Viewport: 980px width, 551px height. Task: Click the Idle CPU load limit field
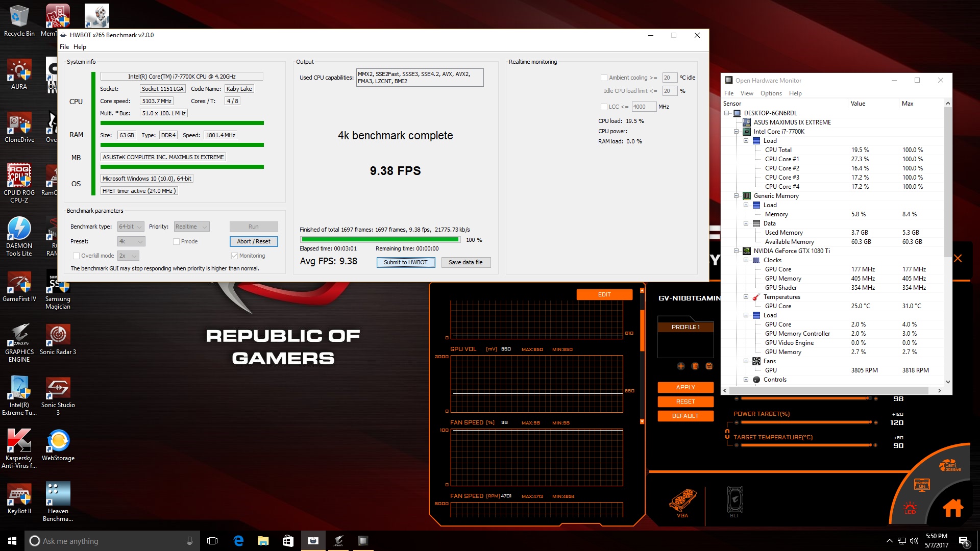(670, 91)
